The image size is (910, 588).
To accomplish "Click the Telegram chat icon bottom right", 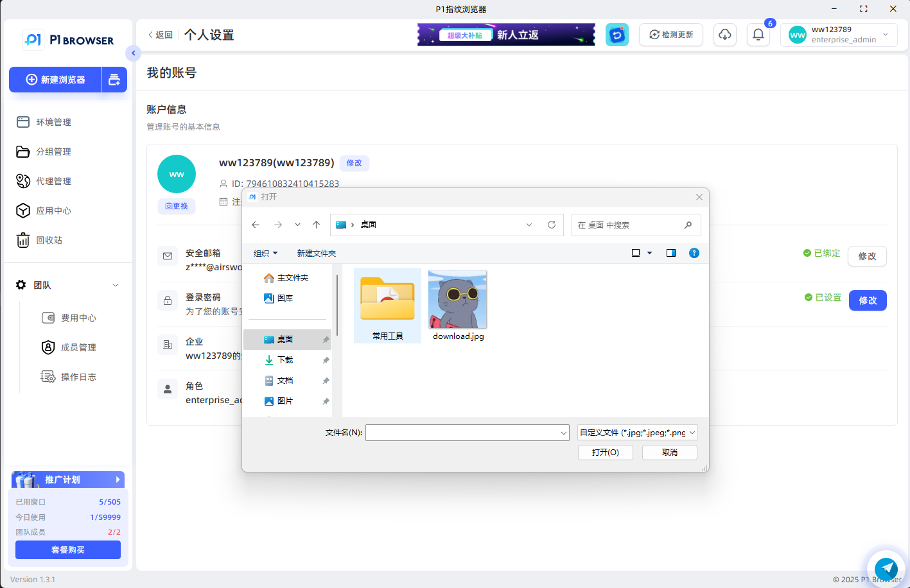I will pos(887,569).
